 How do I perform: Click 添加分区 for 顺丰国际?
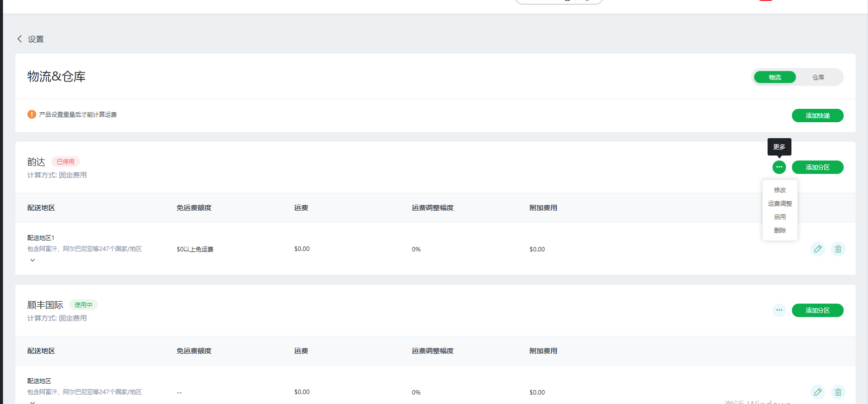[x=817, y=310]
